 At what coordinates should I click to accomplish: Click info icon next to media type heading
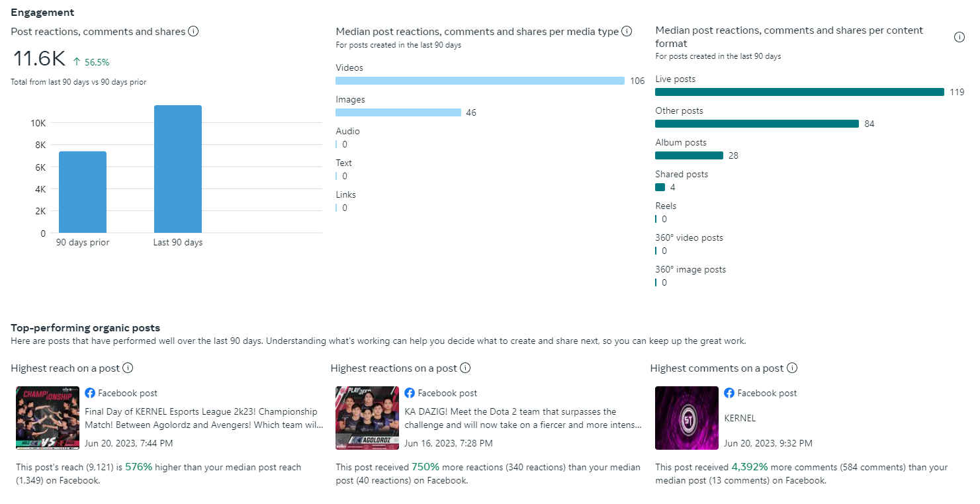tap(627, 31)
